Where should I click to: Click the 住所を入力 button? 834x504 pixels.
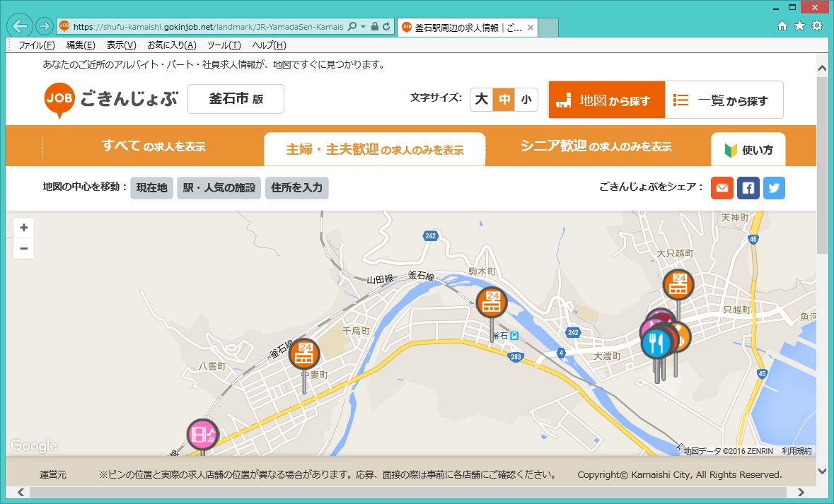(x=297, y=188)
